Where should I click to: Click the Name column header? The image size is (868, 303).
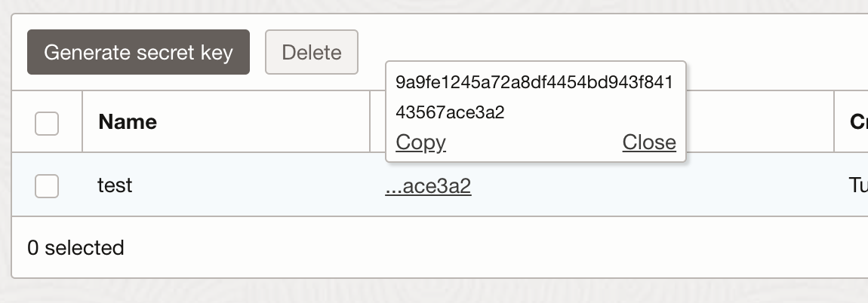coord(128,122)
